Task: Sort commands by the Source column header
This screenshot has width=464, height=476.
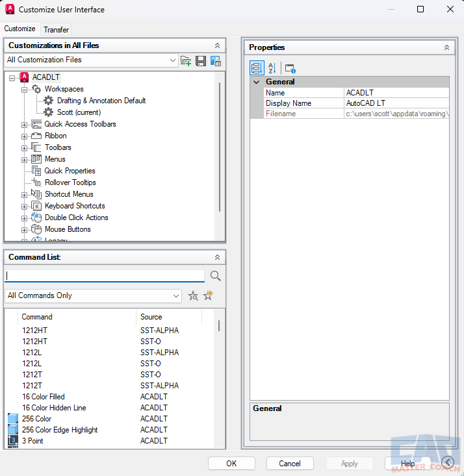Action: tap(169, 317)
